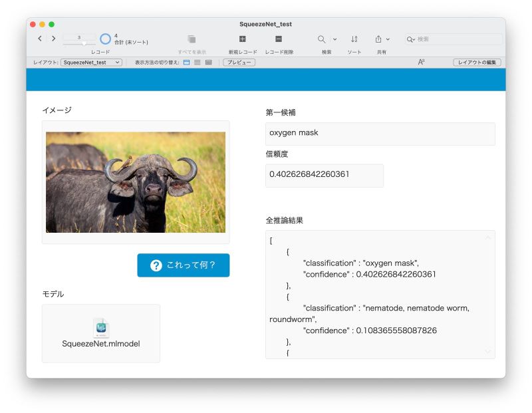The height and width of the screenshot is (413, 532).
Task: Expand the Share dropdown chevron
Action: click(388, 39)
